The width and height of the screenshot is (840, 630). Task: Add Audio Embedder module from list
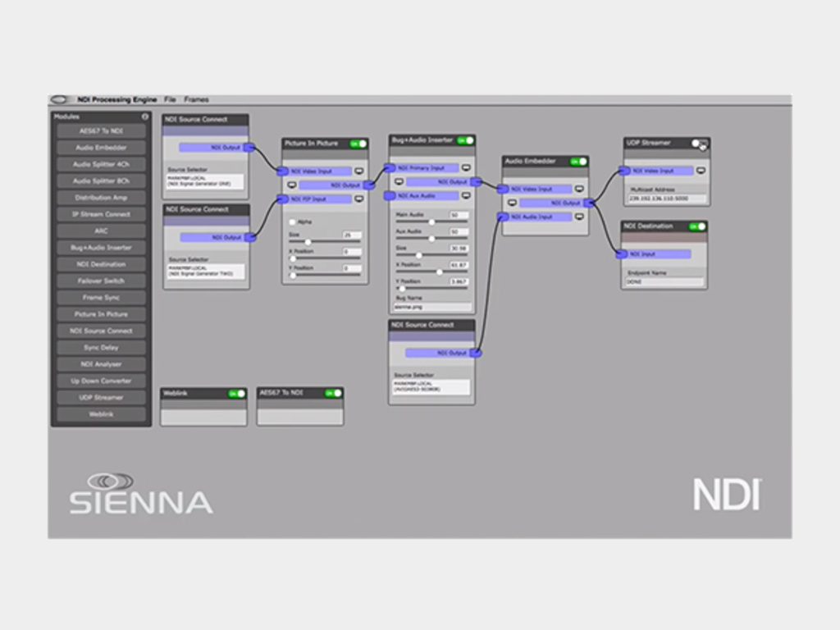(x=101, y=148)
